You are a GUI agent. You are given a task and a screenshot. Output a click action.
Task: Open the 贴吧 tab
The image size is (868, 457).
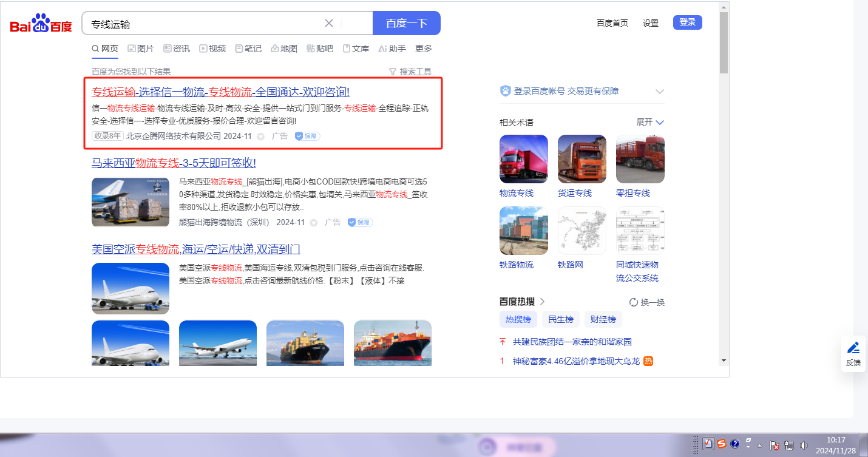tap(320, 49)
